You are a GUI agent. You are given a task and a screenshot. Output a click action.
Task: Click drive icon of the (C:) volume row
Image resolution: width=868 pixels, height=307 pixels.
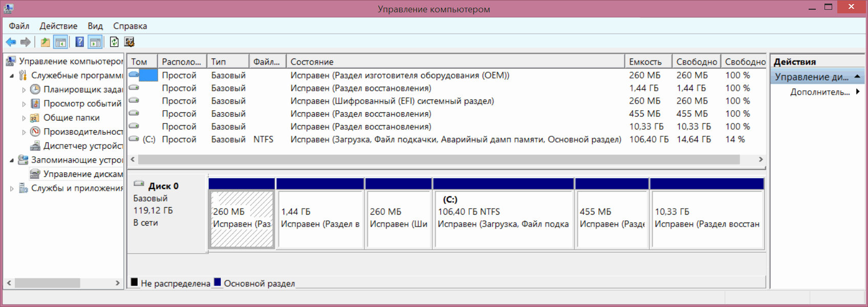tap(134, 139)
